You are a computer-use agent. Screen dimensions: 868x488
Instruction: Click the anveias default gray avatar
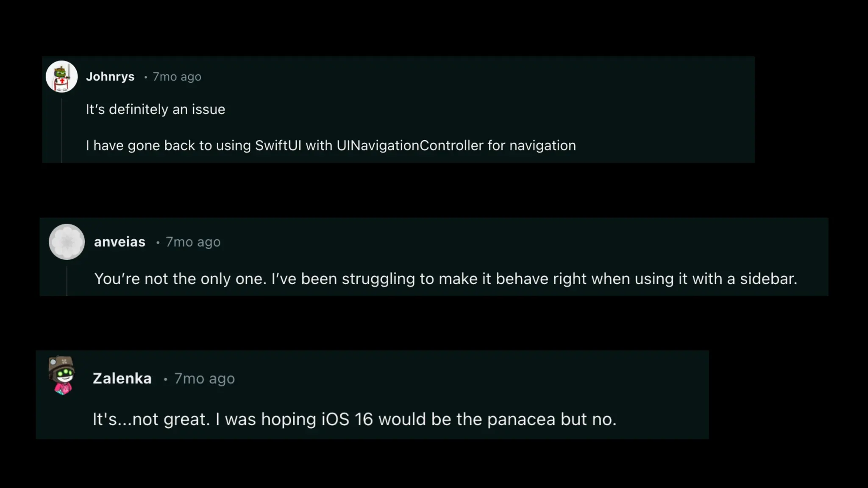pos(67,242)
